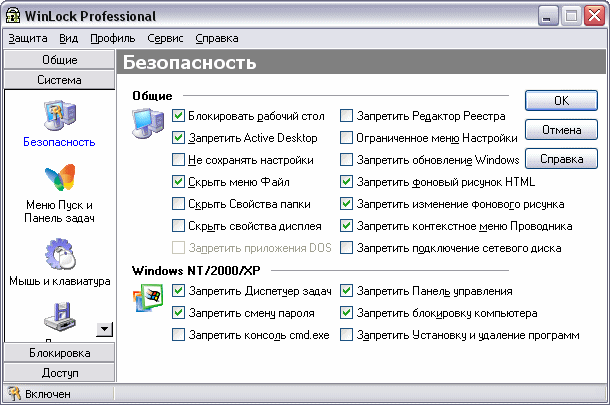Viewport: 610px width, 405px height.
Task: Select the Система sidebar section
Action: tap(60, 80)
